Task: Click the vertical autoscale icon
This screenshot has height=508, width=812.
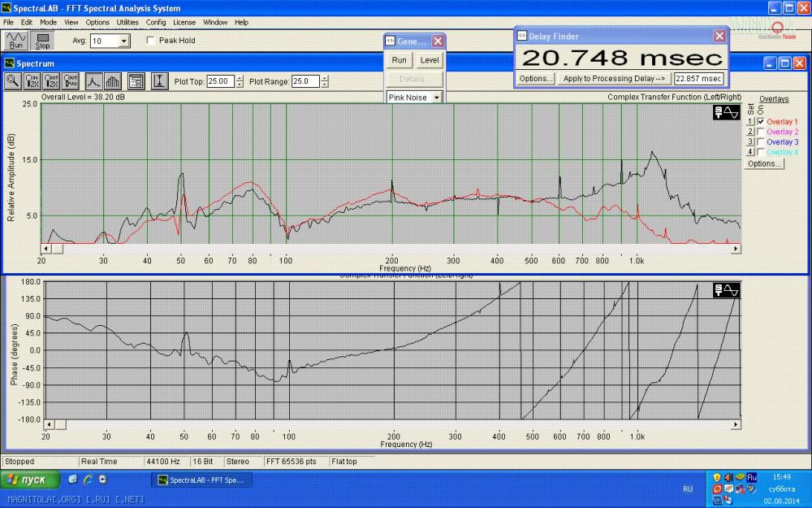Action: pyautogui.click(x=159, y=81)
